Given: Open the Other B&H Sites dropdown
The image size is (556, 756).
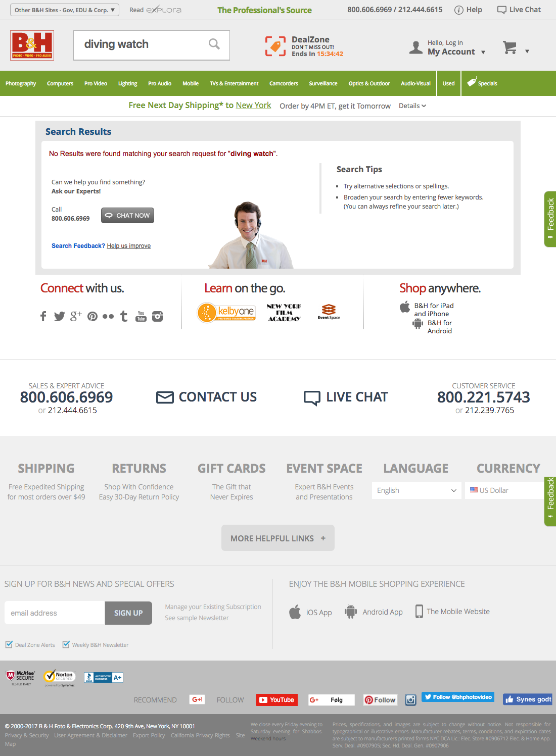Looking at the screenshot, I should [x=65, y=10].
